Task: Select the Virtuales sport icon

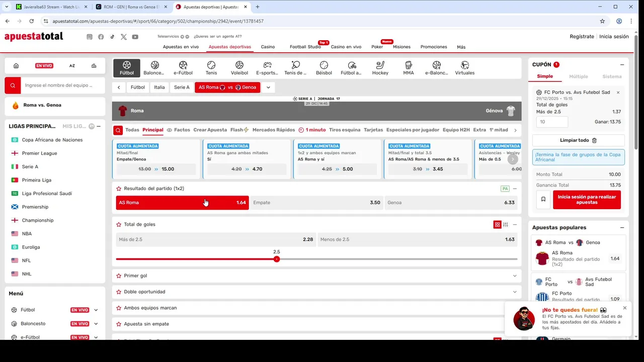Action: (465, 68)
